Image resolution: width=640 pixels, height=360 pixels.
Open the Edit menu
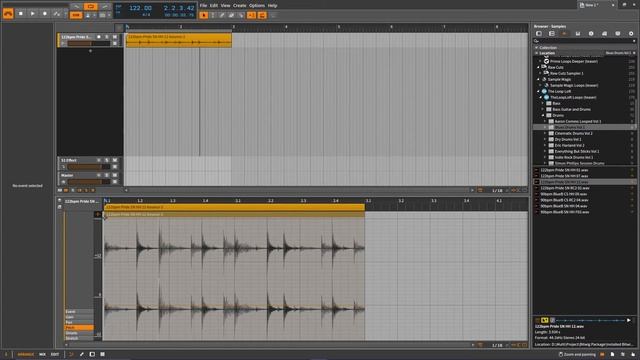pos(213,6)
